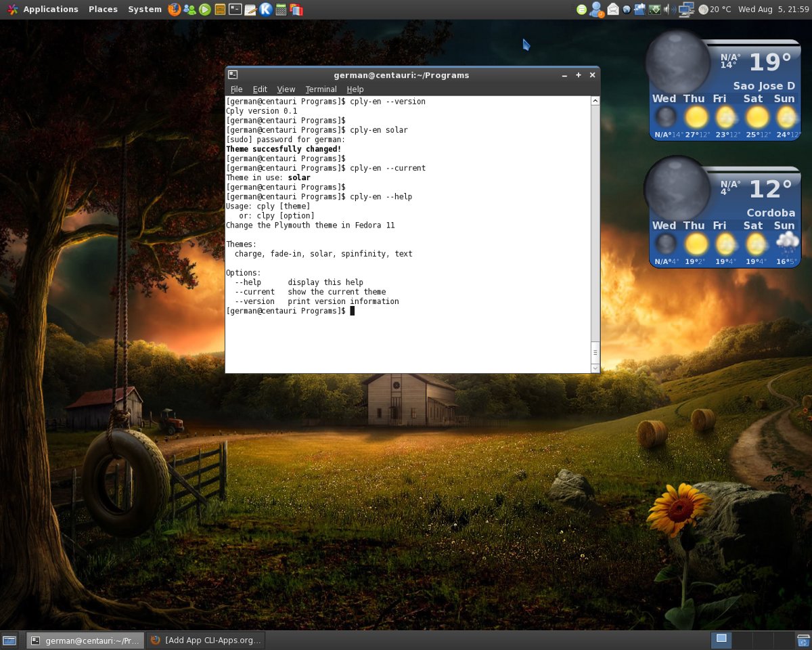This screenshot has height=650, width=812.
Task: Open the terminal File menu
Action: click(x=236, y=89)
